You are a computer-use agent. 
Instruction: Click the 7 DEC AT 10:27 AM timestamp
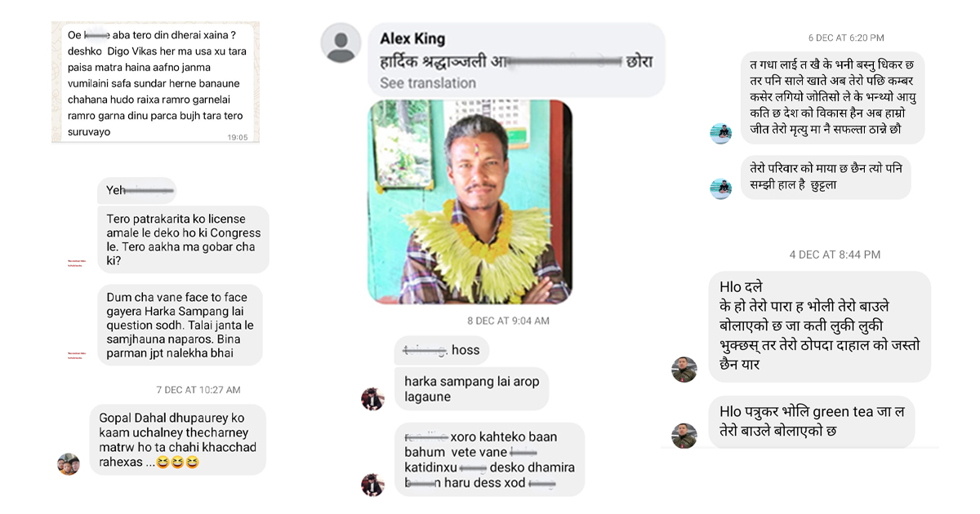pos(198,390)
